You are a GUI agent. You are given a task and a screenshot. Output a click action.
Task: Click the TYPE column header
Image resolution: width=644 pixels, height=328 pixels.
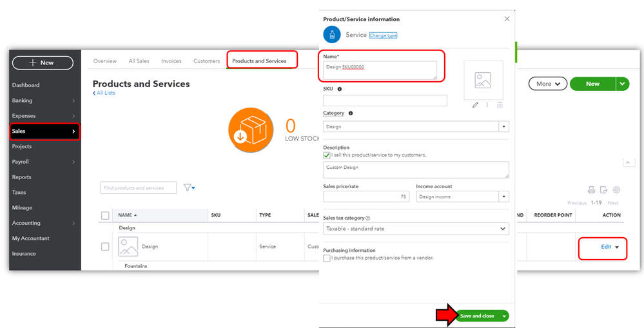coord(265,215)
